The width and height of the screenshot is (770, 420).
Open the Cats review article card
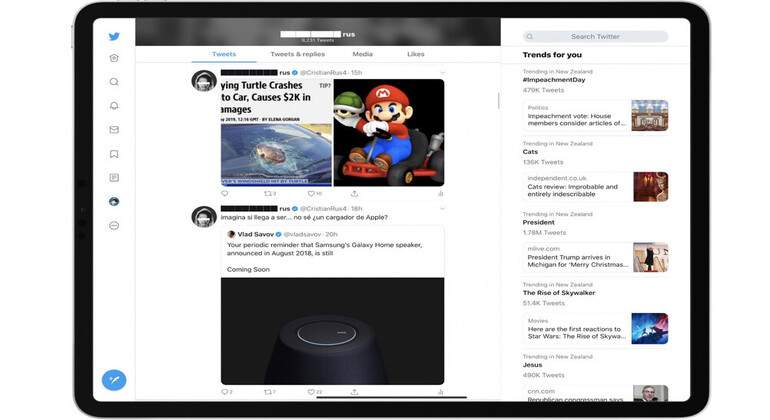point(595,187)
